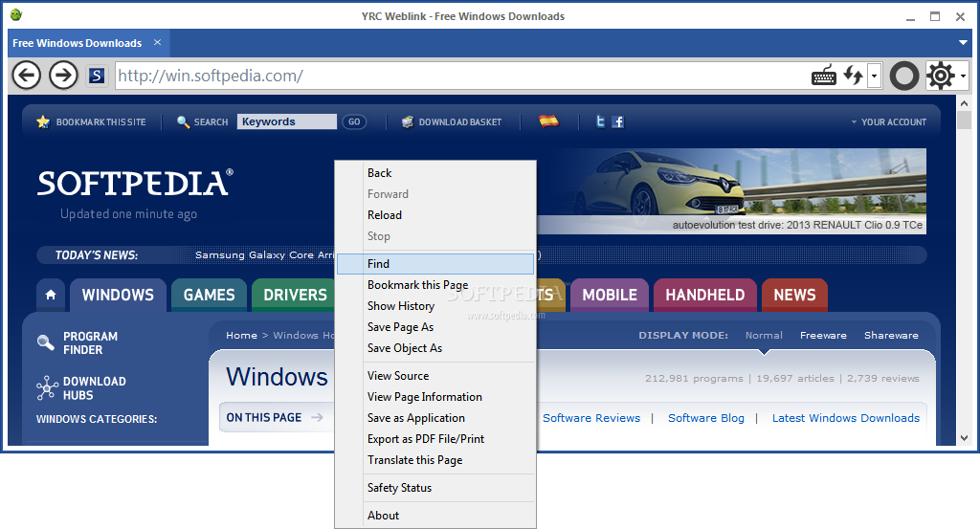Click the Search magnifier icon

click(183, 121)
